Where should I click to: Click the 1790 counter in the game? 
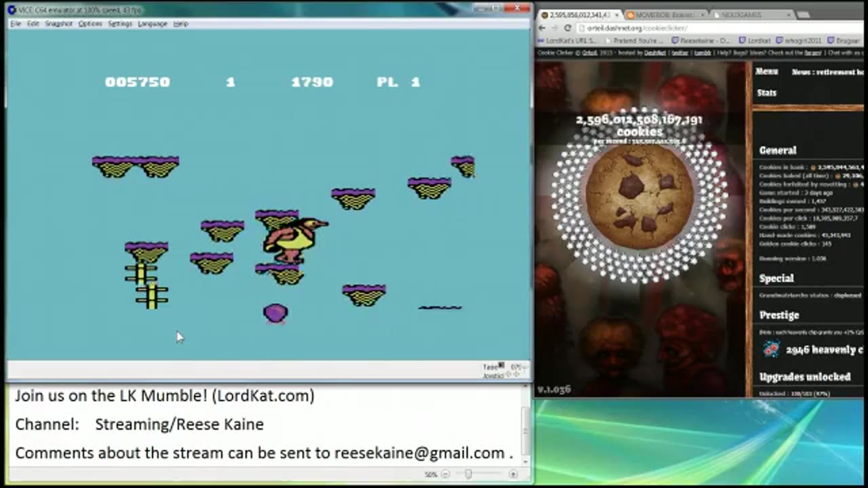tap(312, 82)
